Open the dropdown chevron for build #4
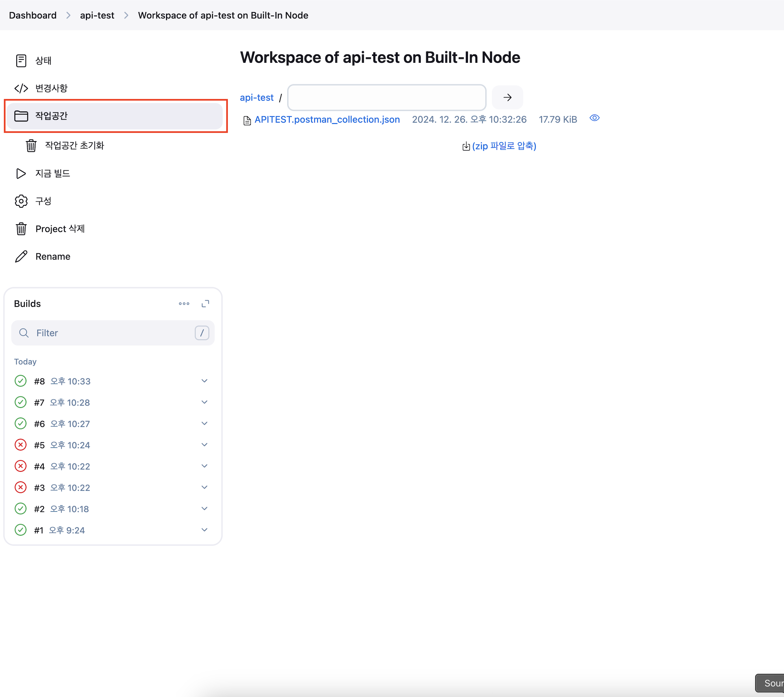Viewport: 784px width, 697px height. click(x=204, y=466)
